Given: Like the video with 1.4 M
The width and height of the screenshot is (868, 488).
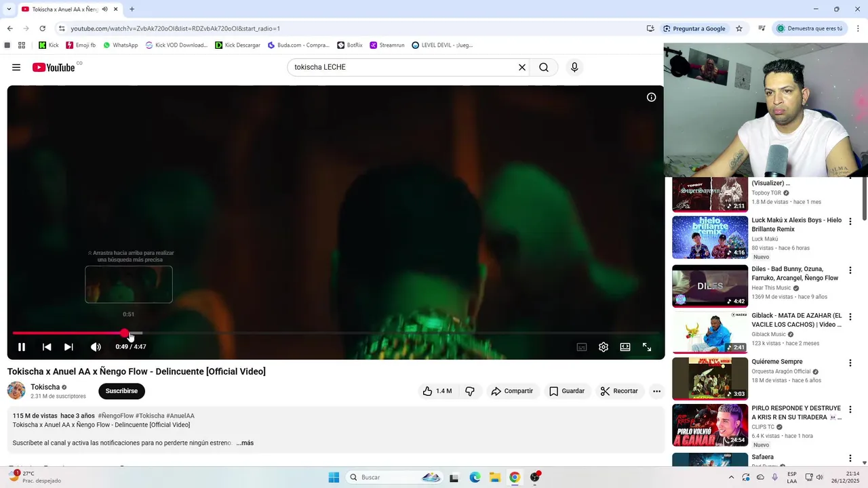Looking at the screenshot, I should click(437, 391).
